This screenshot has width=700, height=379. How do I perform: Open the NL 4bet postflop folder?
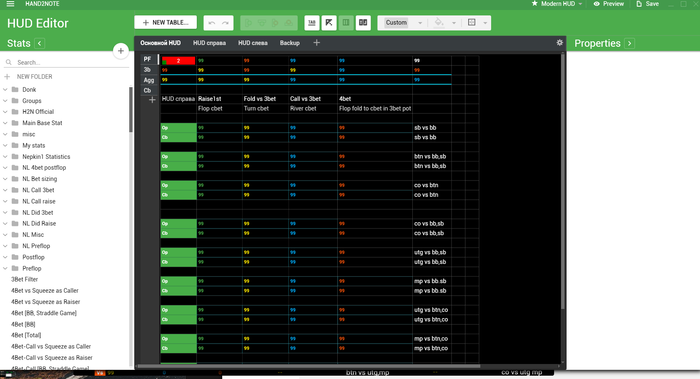pos(44,168)
